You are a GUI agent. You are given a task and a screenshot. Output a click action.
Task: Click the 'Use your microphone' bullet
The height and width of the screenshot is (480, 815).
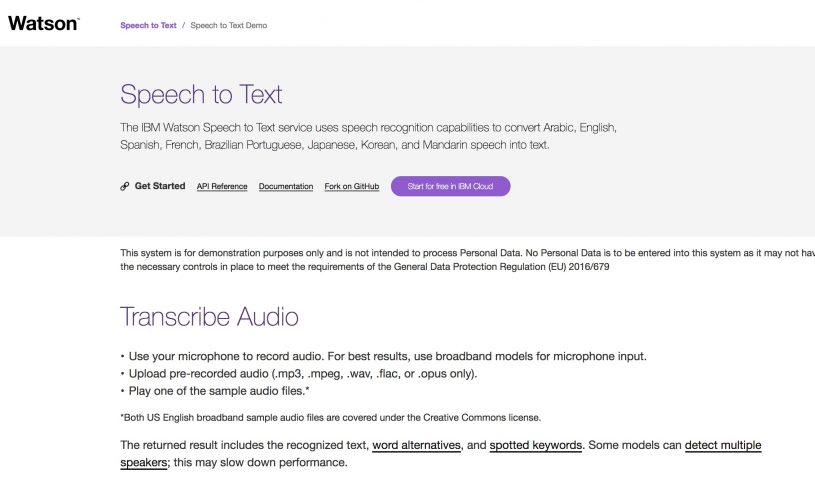[x=384, y=356]
